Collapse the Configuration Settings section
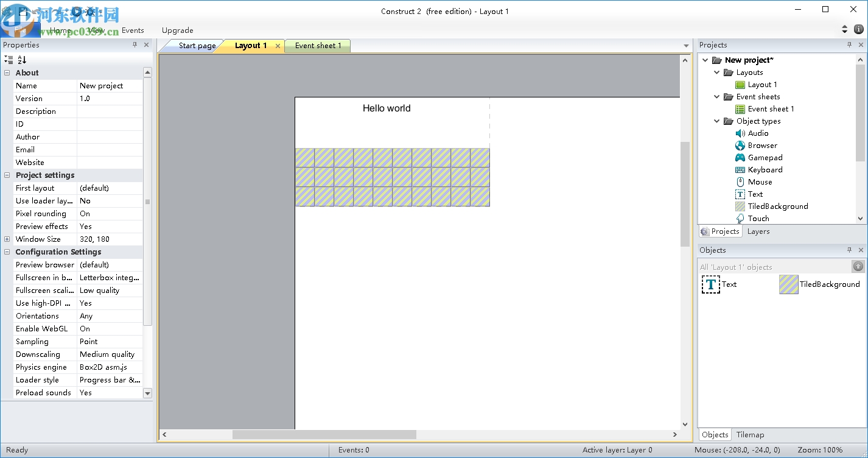Image resolution: width=868 pixels, height=458 pixels. coord(7,252)
